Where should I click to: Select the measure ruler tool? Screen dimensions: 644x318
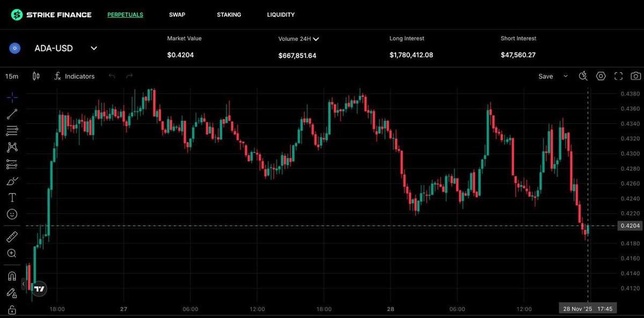(x=12, y=236)
